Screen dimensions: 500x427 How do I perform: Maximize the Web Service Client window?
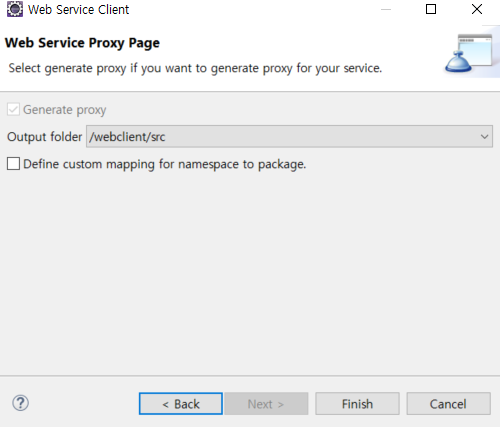click(x=431, y=9)
